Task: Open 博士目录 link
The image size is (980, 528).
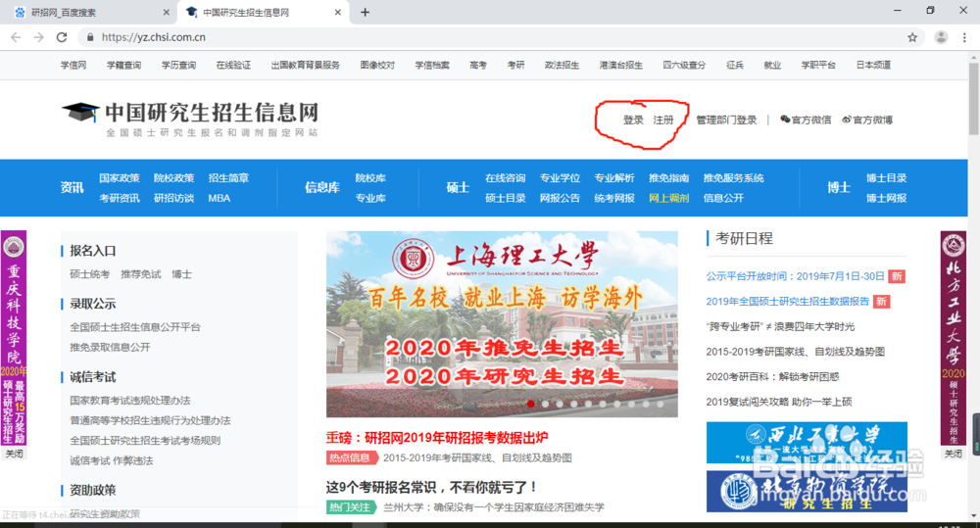Action: coord(886,178)
